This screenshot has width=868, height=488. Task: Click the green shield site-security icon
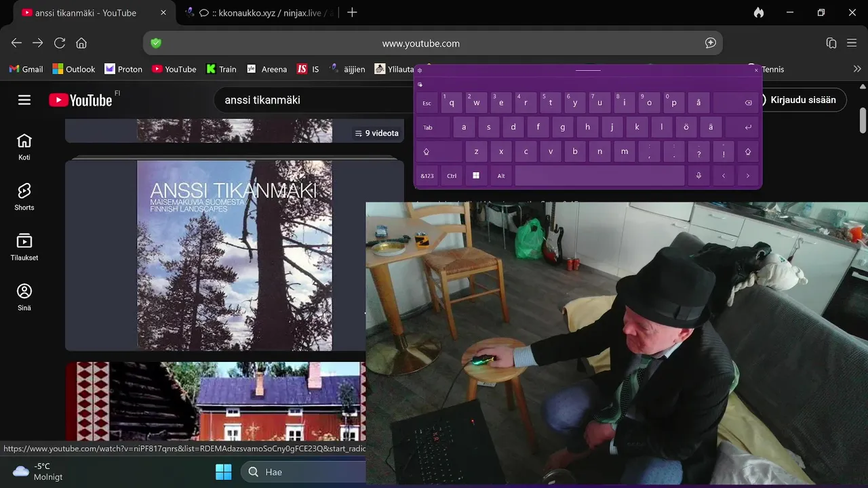(x=156, y=43)
